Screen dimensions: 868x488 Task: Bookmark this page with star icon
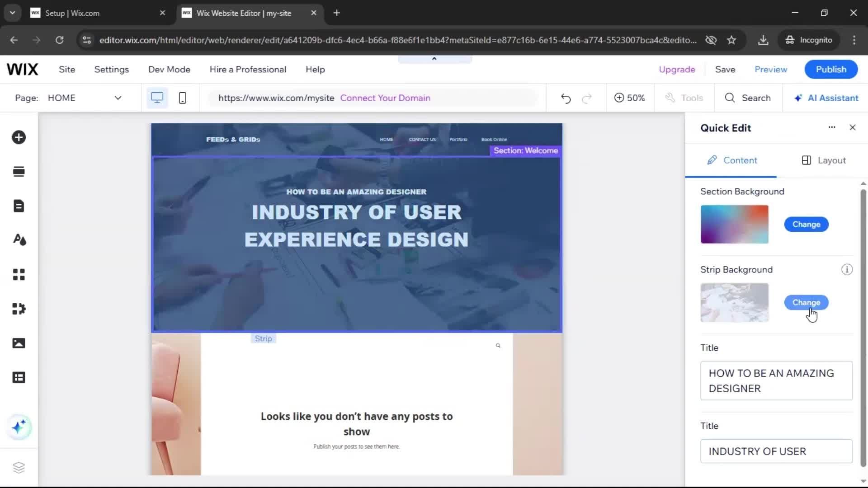(731, 40)
